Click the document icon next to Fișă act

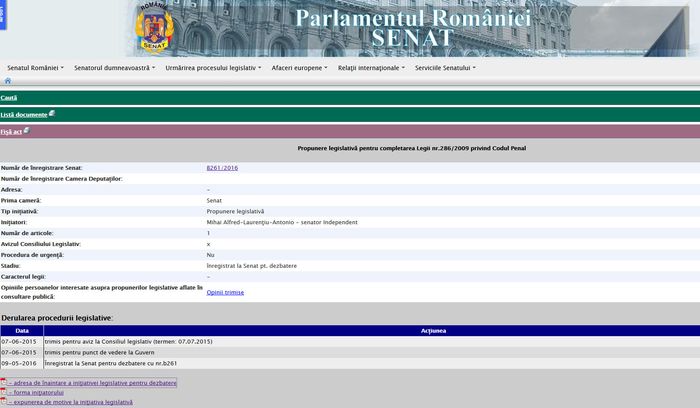coord(27,130)
